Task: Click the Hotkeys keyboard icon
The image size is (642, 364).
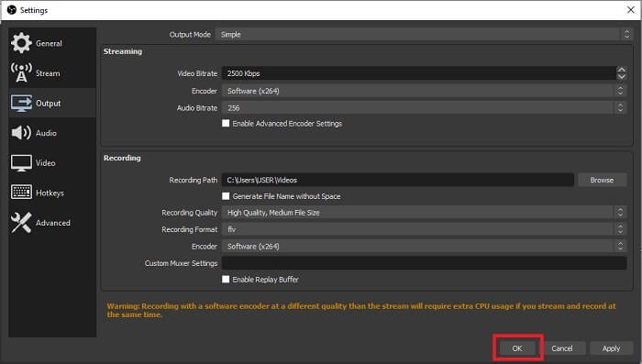Action: click(21, 192)
